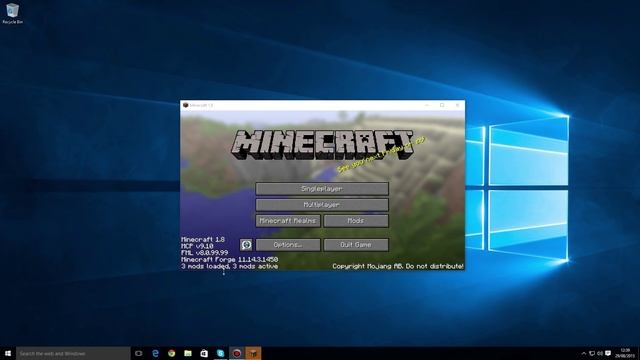Click the 'MCP v9.10' version text
Screen dimensions: 640x360
tap(197, 246)
